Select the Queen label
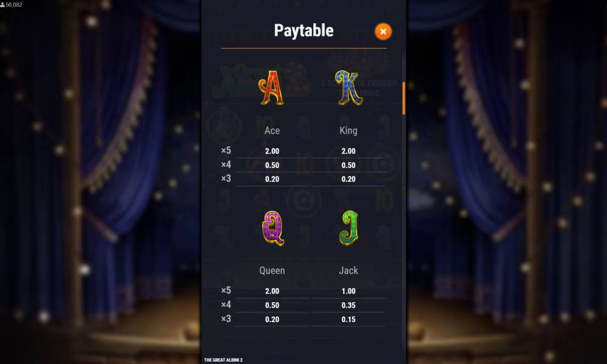Screen dimensions: 607x364 point(272,271)
